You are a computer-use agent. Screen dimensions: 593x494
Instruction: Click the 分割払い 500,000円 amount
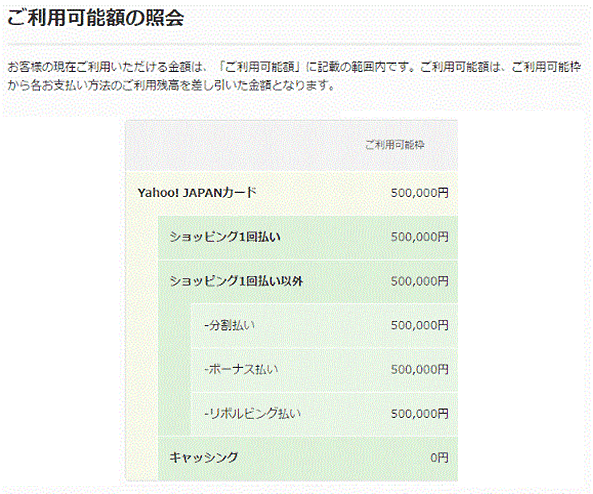[x=420, y=325]
